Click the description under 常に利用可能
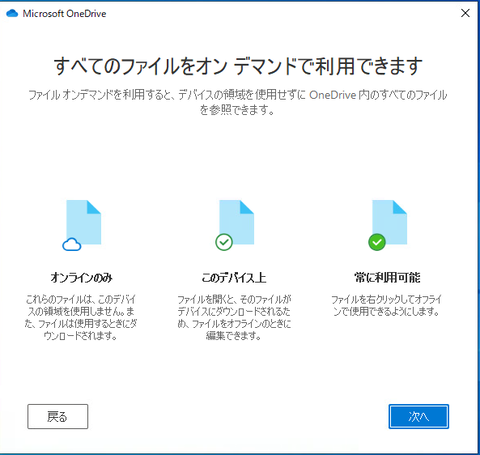Image resolution: width=480 pixels, height=455 pixels. click(x=386, y=305)
